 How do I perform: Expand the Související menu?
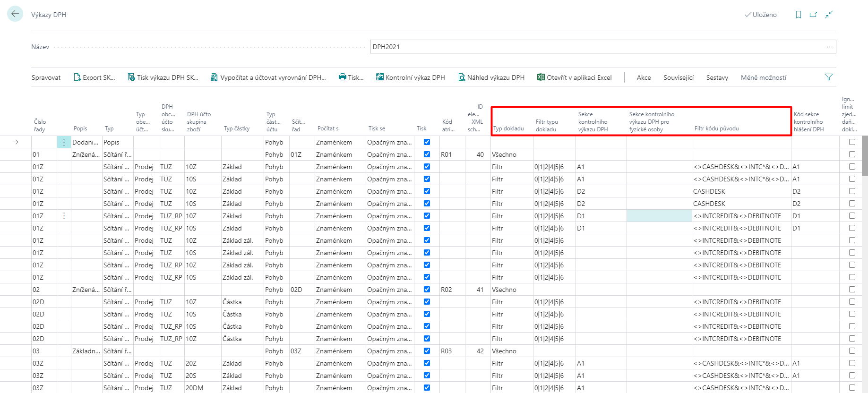point(678,77)
